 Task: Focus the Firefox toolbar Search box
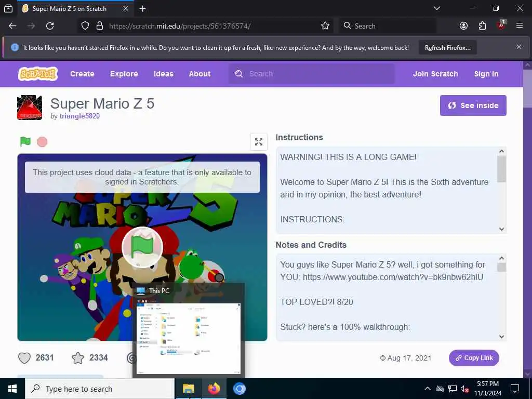pyautogui.click(x=388, y=26)
